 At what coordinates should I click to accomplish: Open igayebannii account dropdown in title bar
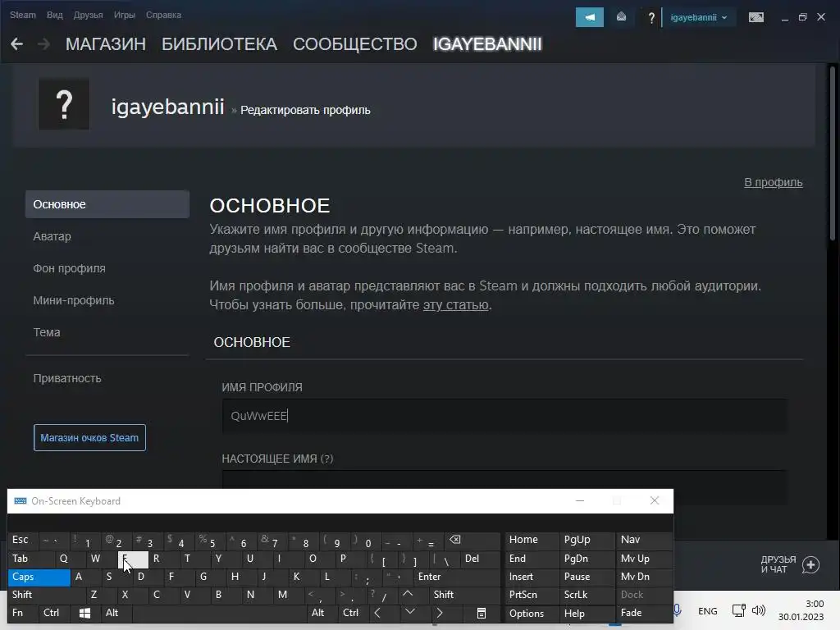(x=699, y=18)
